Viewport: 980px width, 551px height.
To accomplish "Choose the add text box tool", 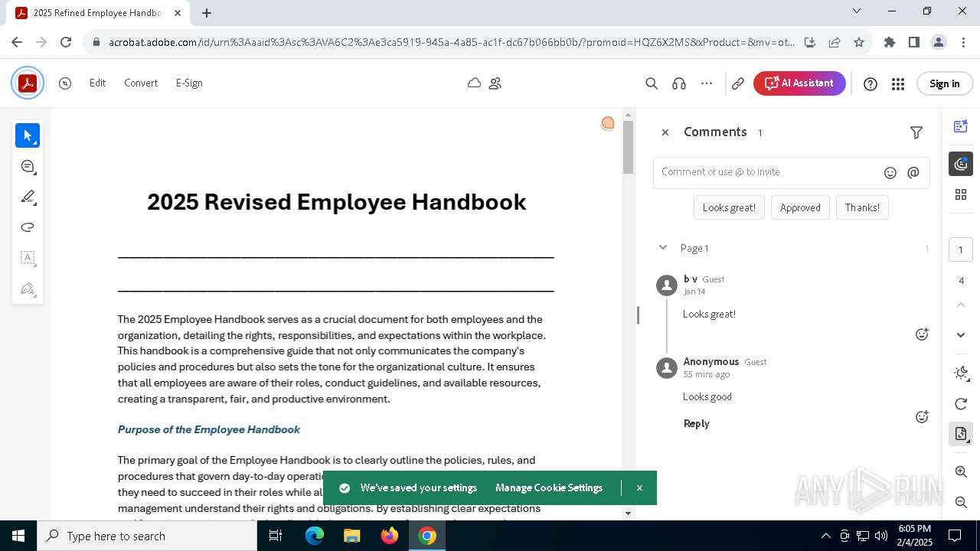I will pyautogui.click(x=28, y=258).
